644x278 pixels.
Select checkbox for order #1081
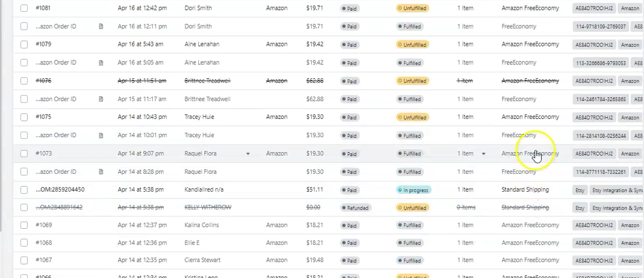click(x=24, y=8)
